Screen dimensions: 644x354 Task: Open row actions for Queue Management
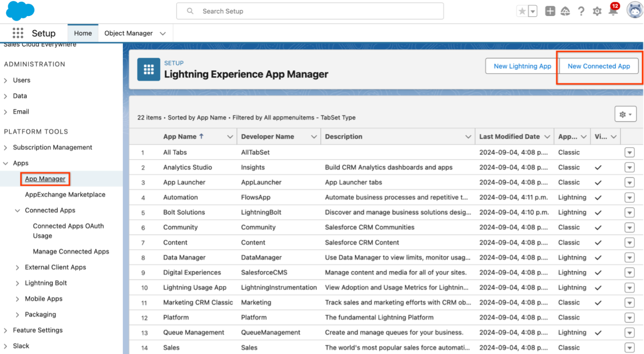[x=629, y=333]
